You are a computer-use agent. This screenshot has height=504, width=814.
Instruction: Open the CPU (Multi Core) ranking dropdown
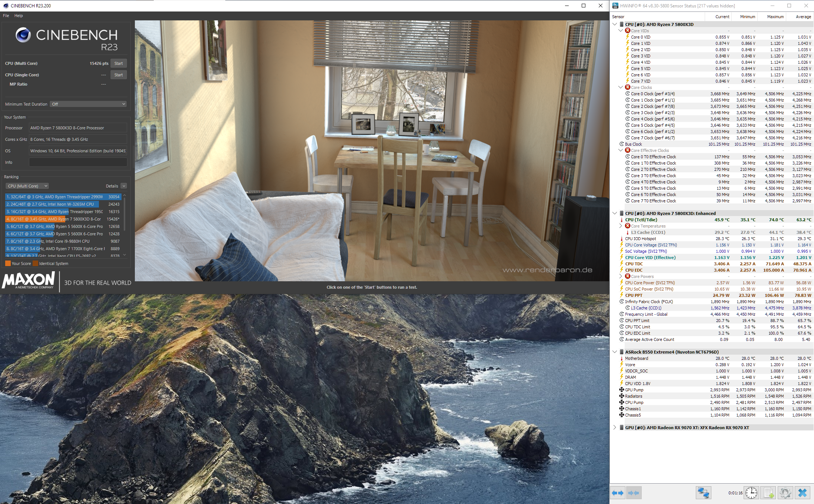tap(27, 186)
